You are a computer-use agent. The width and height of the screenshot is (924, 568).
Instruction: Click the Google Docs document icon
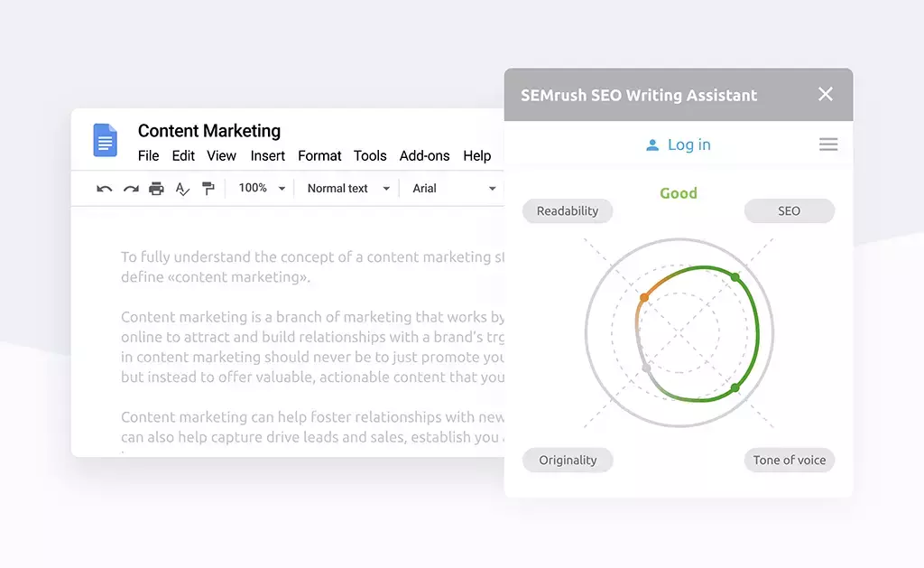[105, 140]
